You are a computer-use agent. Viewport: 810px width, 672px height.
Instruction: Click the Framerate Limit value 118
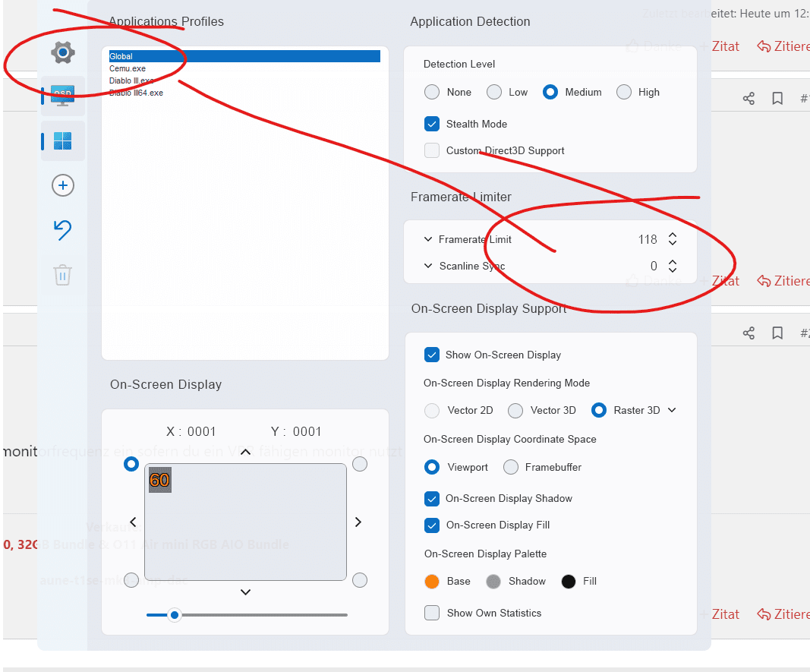tap(648, 239)
